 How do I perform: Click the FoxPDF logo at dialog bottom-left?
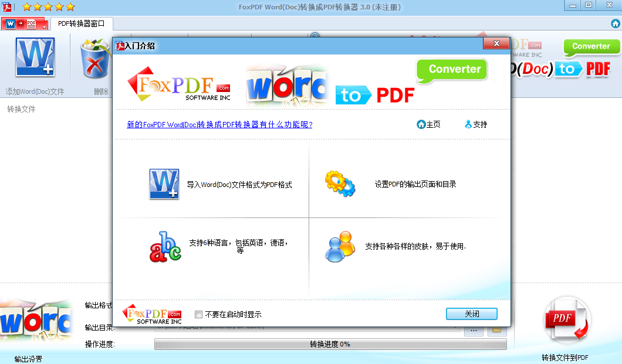[x=152, y=314]
